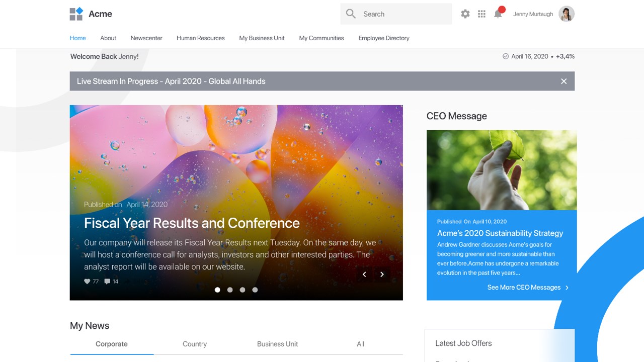The width and height of the screenshot is (644, 362).
Task: Click the My News heading
Action: 90,326
